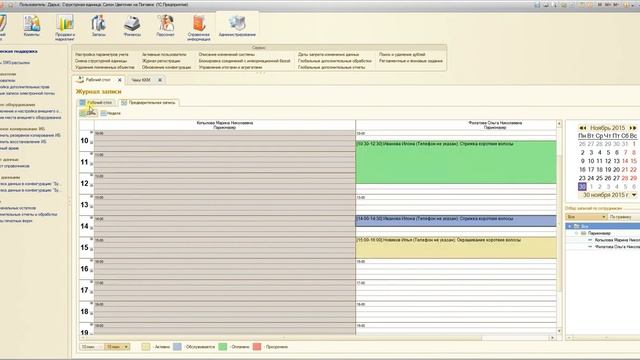The height and width of the screenshot is (360, 640).
Task: Open the По графику filter field
Action: [624, 217]
